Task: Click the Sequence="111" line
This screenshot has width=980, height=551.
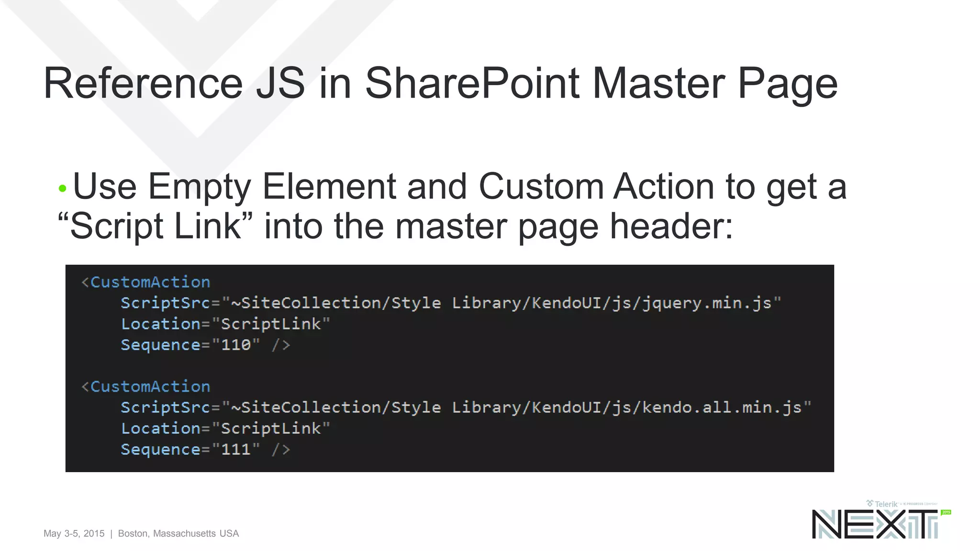Action: coord(205,449)
